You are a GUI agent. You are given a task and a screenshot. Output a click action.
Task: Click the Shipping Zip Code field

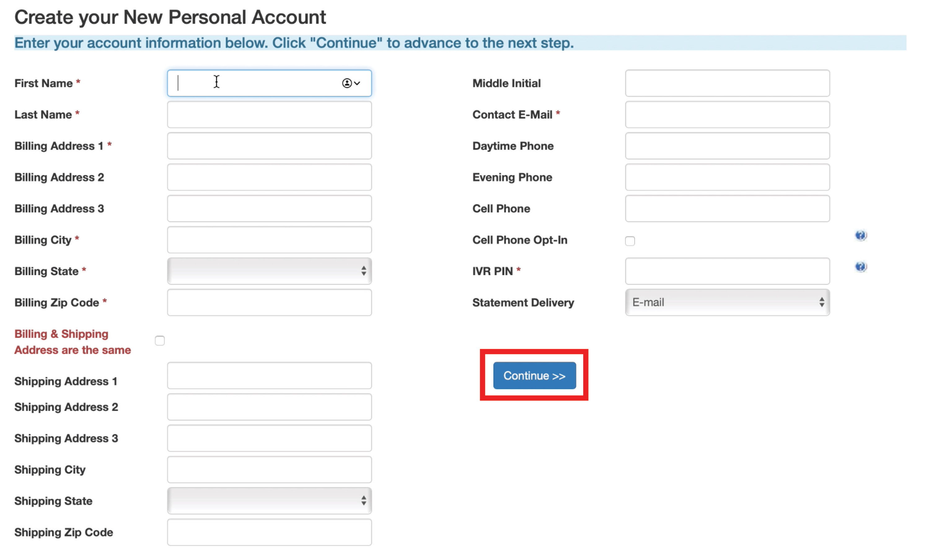[269, 532]
